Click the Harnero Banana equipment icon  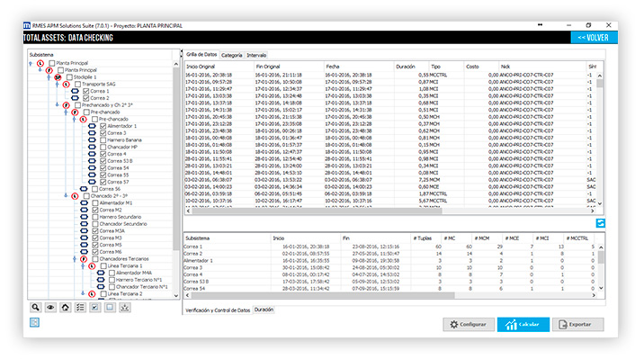(x=92, y=140)
